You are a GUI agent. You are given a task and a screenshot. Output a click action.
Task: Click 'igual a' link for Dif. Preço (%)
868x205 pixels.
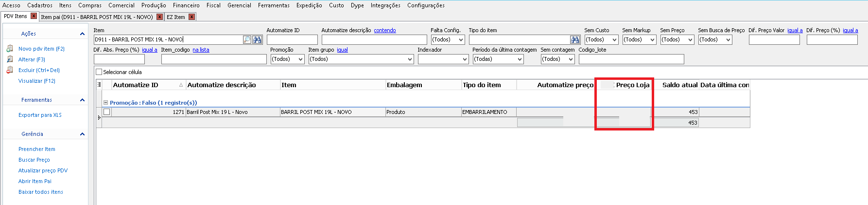point(850,30)
